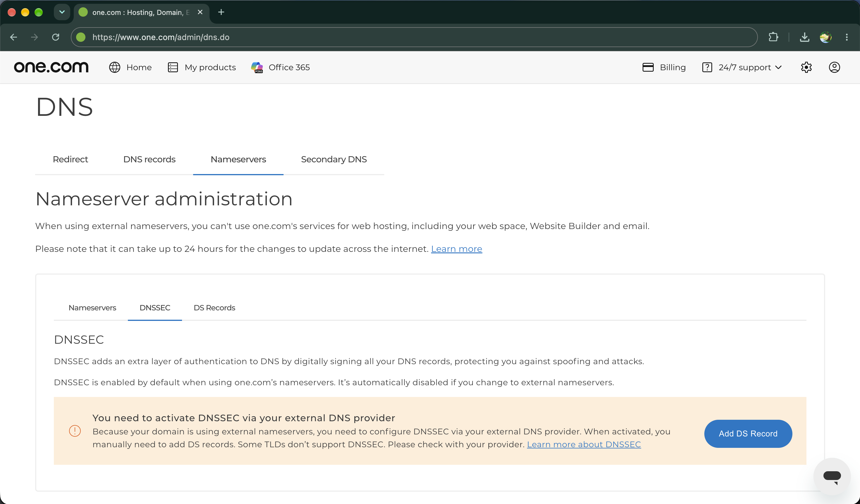Select the inner Nameservers sub-tab
860x504 pixels.
(92, 308)
